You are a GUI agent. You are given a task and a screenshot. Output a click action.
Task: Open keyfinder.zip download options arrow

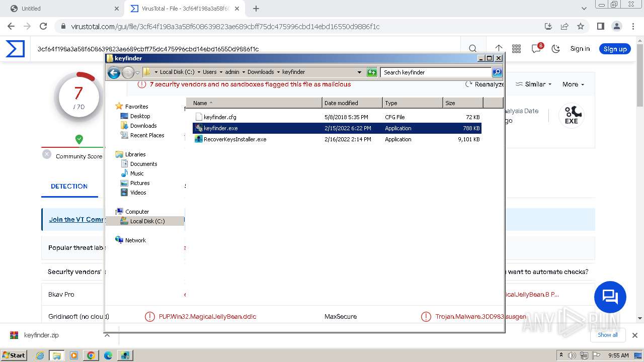tap(107, 335)
